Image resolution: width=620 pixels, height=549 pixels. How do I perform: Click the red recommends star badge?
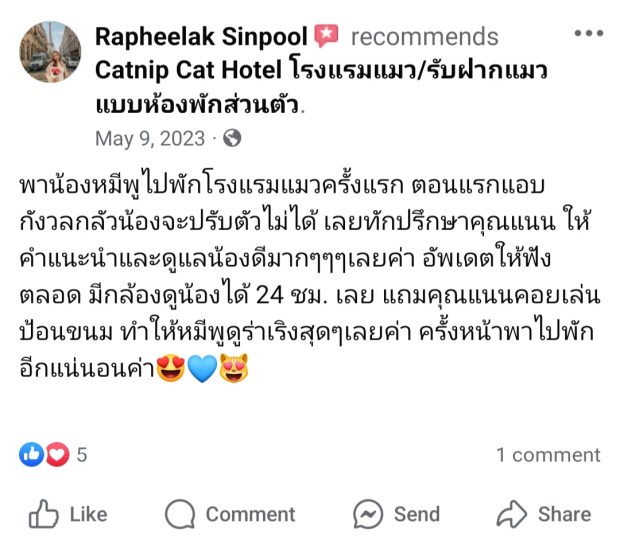pos(326,37)
